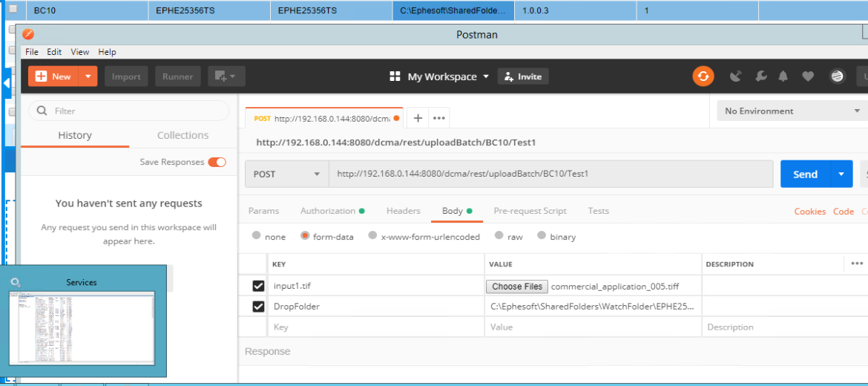Screen dimensions: 868x386
Task: Expand the My Workspace dropdown
Action: 486,76
